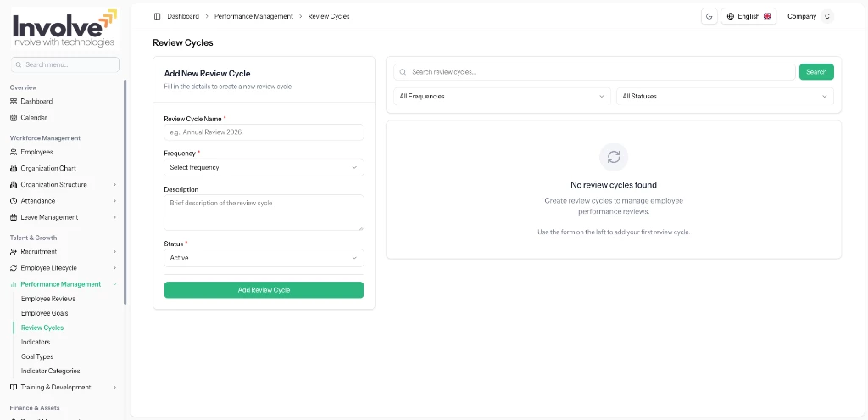The width and height of the screenshot is (868, 420).
Task: Click the Leave Management icon
Action: pos(14,217)
